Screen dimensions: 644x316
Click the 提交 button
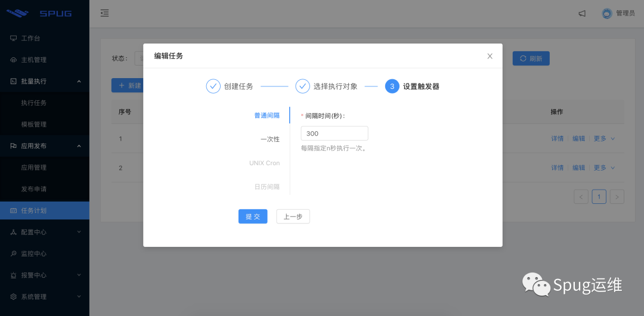click(x=253, y=216)
